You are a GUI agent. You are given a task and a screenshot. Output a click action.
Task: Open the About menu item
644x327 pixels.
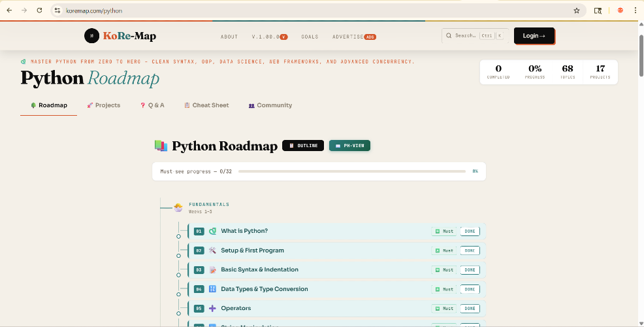[229, 37]
